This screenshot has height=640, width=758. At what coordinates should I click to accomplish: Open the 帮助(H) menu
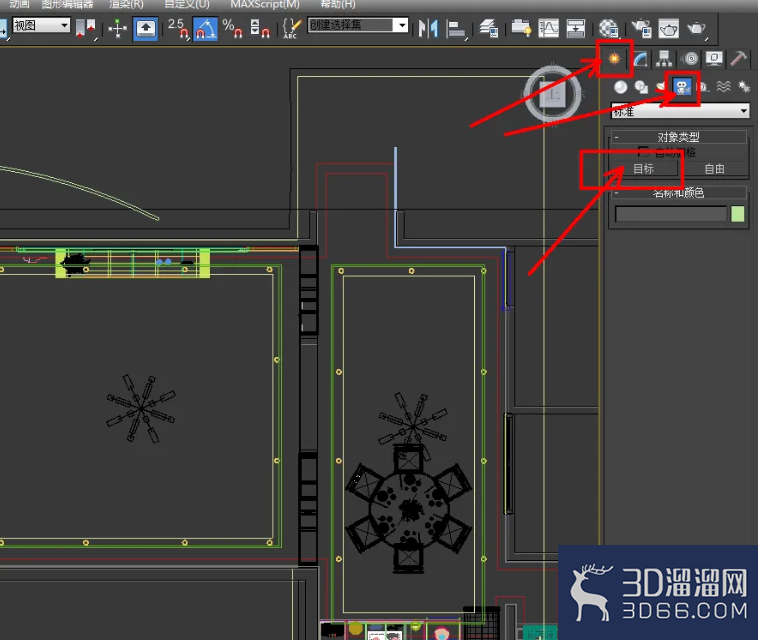click(338, 4)
